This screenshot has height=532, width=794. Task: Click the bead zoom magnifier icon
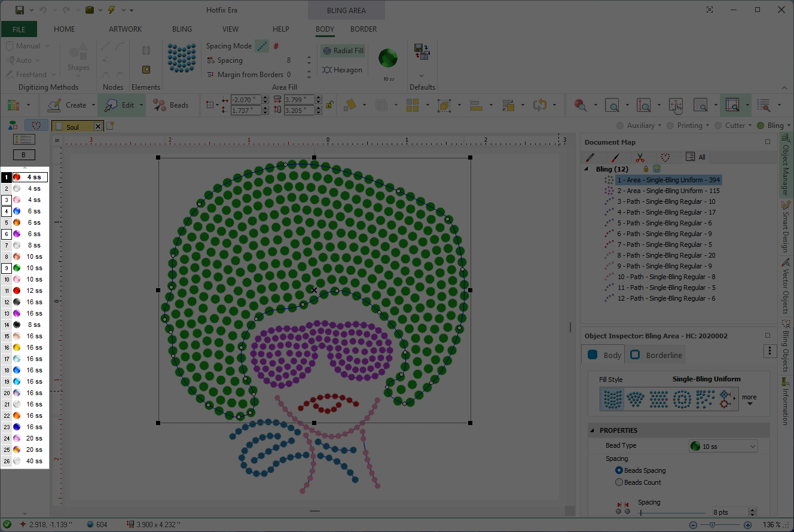tap(580, 105)
